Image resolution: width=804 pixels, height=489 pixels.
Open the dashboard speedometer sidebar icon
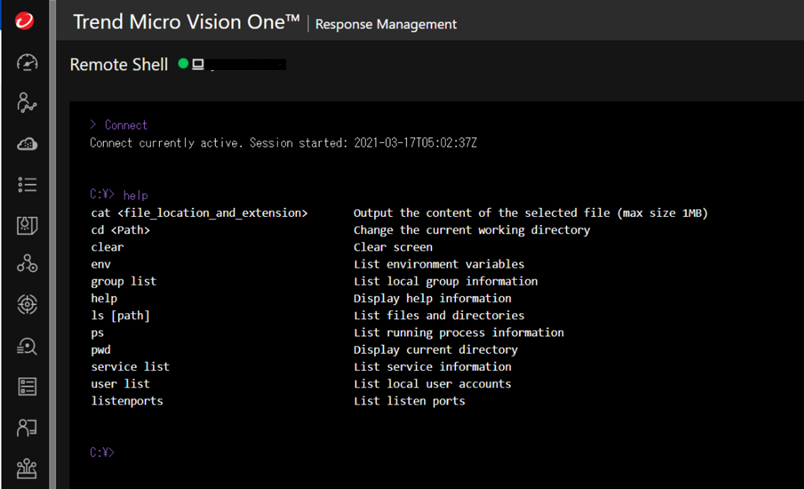click(x=27, y=63)
